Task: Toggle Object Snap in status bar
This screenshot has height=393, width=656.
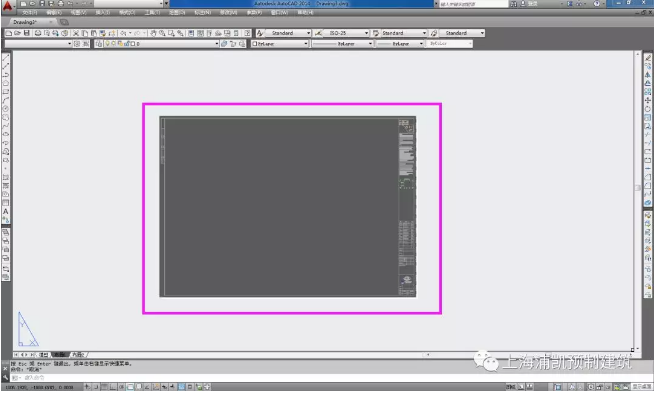Action: [131, 387]
